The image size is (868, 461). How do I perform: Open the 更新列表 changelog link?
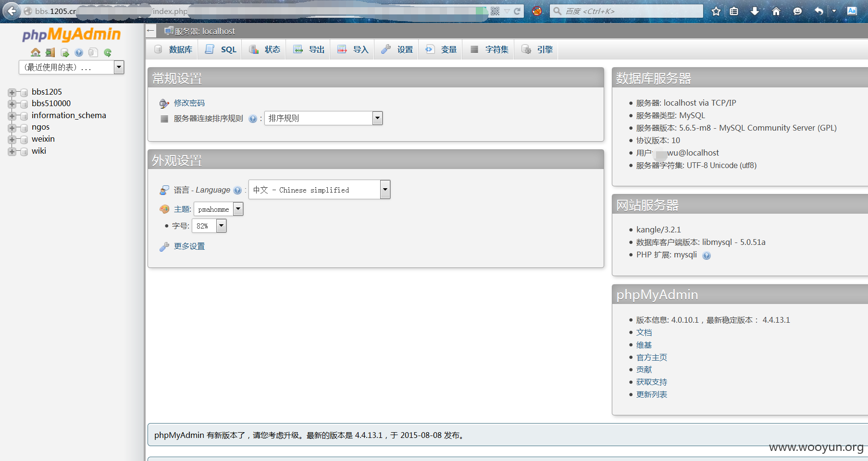coord(652,394)
